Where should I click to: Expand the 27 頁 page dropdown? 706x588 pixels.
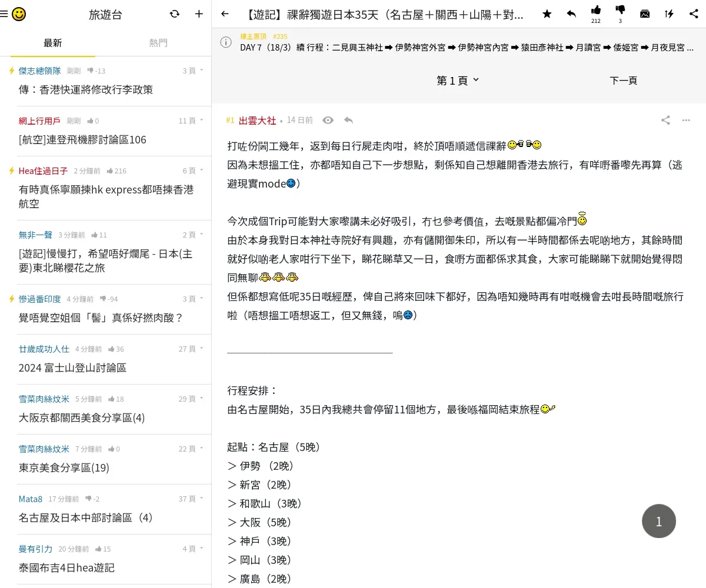[191, 349]
